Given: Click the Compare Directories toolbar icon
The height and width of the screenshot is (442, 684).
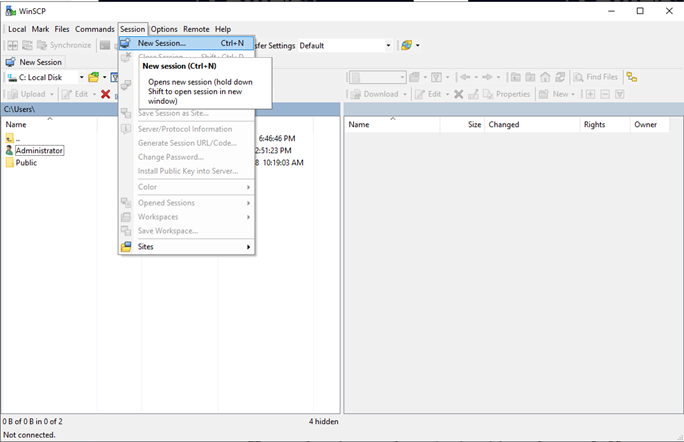Looking at the screenshot, I should click(13, 45).
